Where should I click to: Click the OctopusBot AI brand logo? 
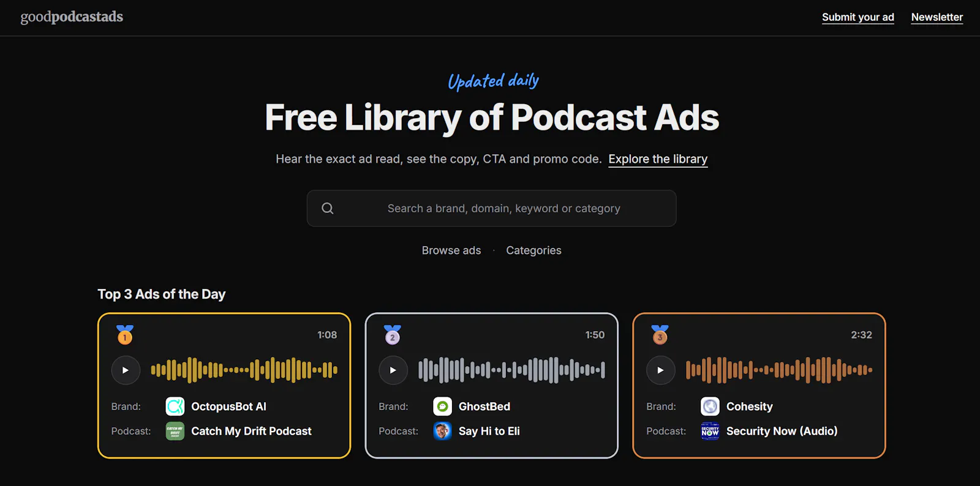point(175,406)
